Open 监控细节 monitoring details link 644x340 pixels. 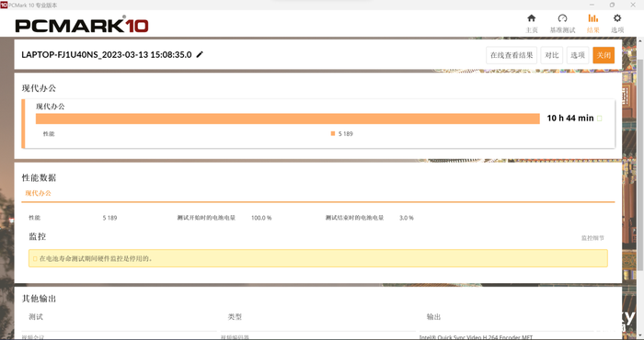(592, 238)
